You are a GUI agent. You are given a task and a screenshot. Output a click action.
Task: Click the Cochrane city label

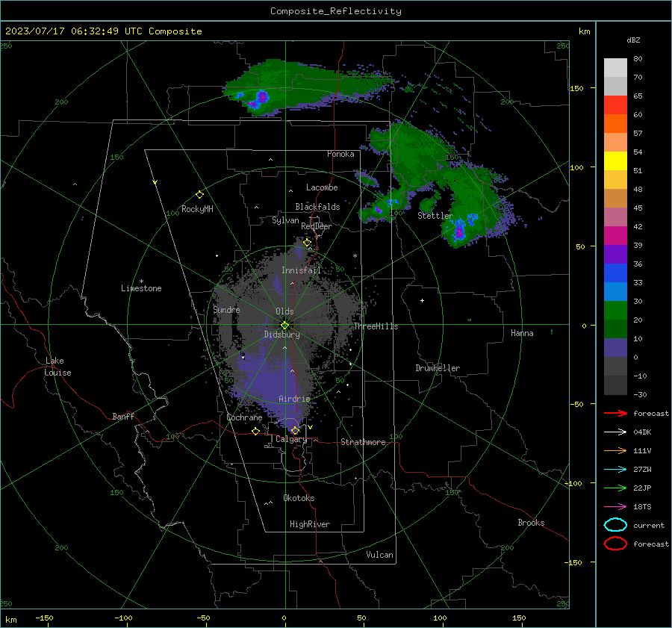click(x=244, y=417)
